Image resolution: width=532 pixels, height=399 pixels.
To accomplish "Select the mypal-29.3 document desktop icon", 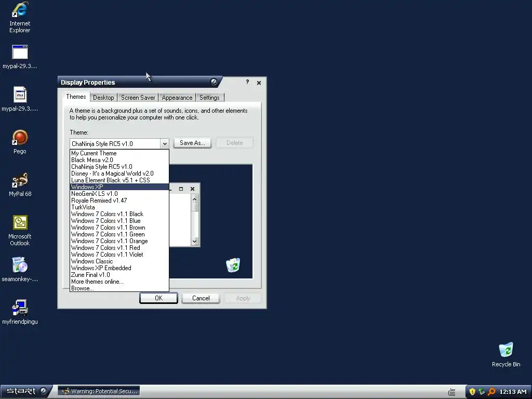I will point(20,95).
